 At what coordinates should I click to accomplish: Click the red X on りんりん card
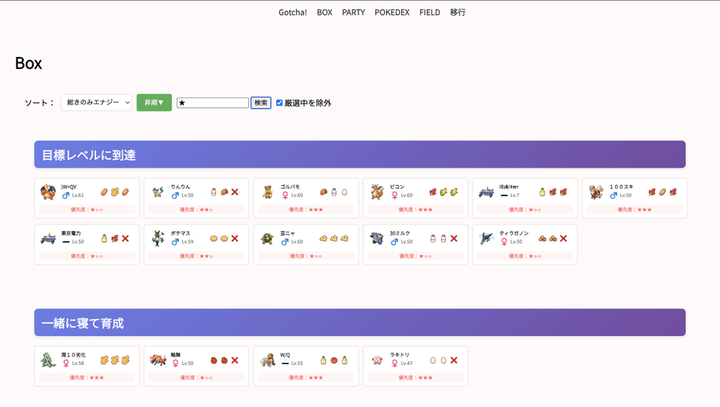235,192
